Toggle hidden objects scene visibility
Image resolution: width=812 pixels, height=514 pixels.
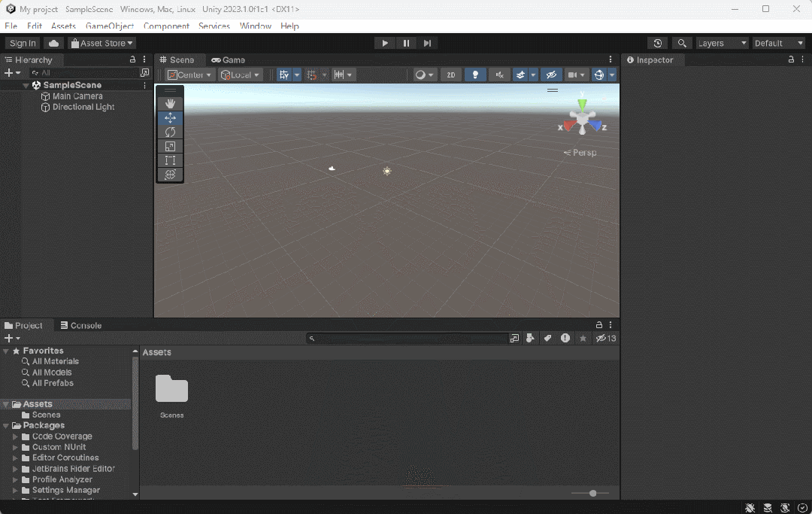pos(552,75)
